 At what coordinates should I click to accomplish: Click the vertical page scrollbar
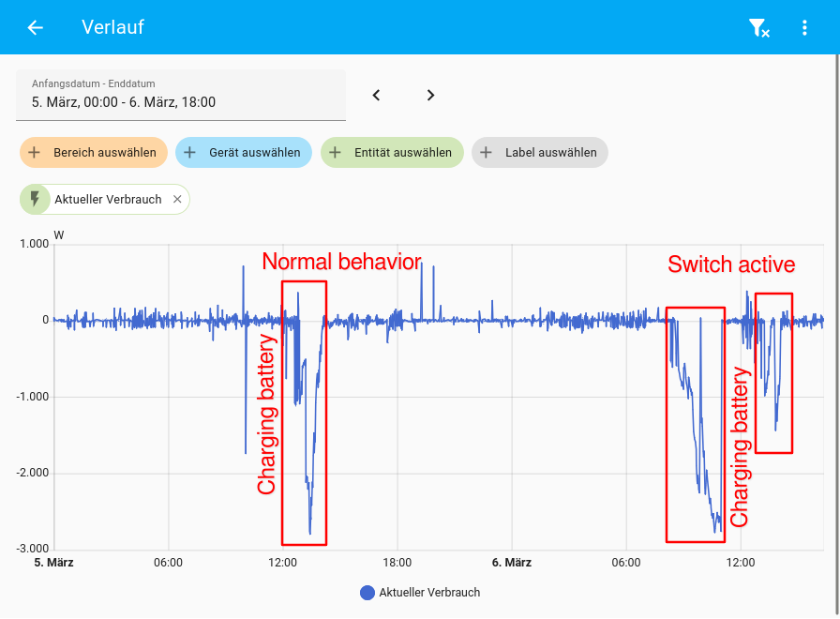click(x=837, y=332)
